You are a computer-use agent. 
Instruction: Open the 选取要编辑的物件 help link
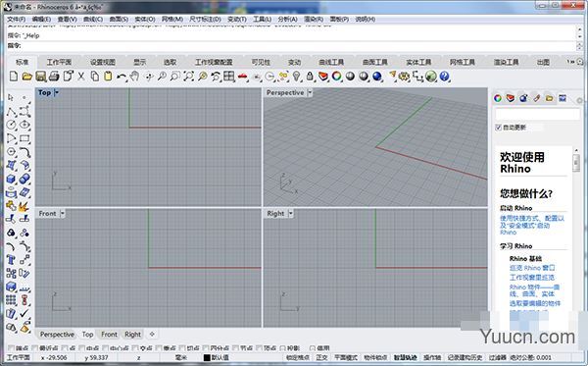[535, 303]
